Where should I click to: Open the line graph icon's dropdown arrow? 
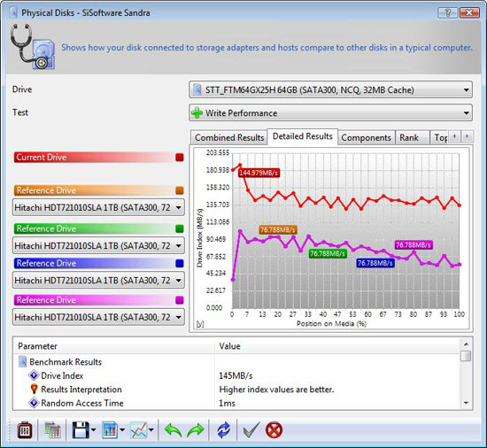pyautogui.click(x=151, y=430)
